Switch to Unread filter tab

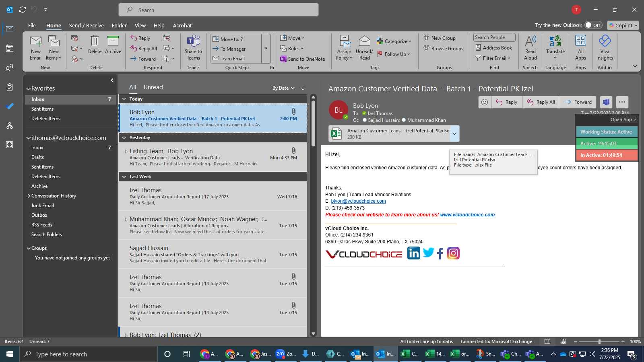(x=153, y=87)
